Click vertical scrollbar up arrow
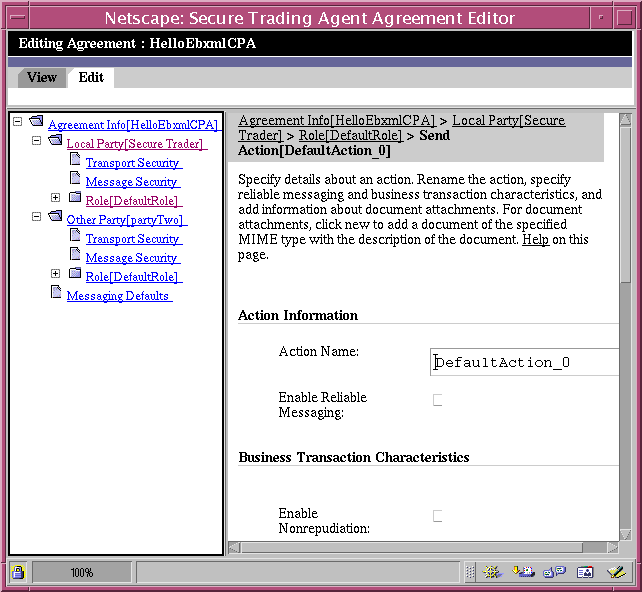 point(625,120)
